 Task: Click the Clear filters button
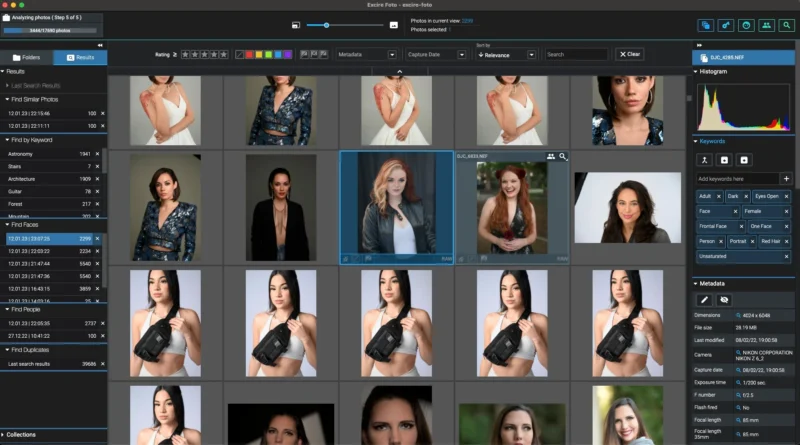(x=629, y=54)
